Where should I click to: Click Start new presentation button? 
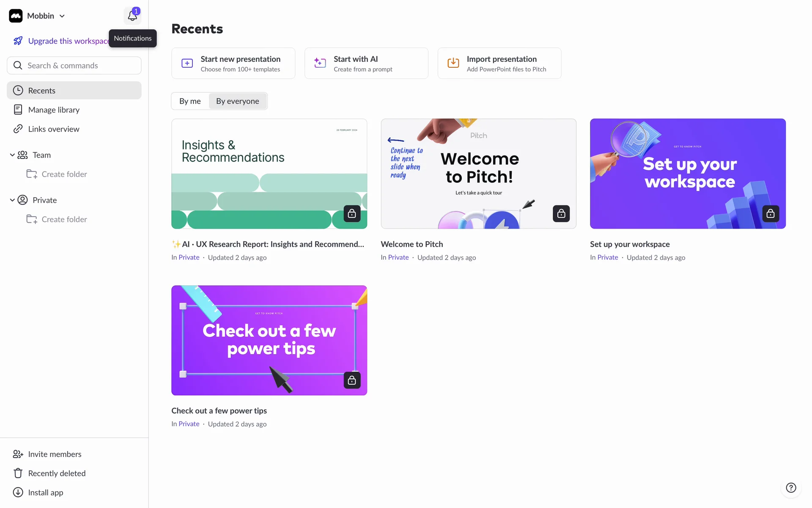click(233, 63)
